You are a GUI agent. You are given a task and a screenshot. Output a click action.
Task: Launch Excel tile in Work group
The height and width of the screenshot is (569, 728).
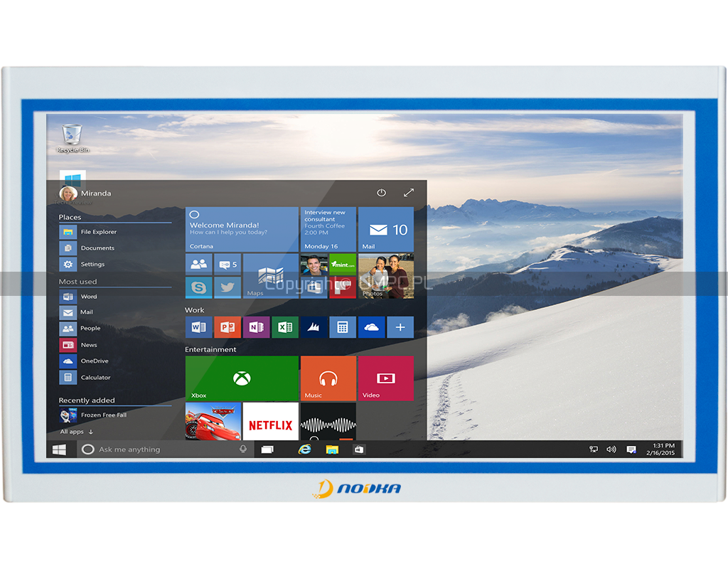285,327
